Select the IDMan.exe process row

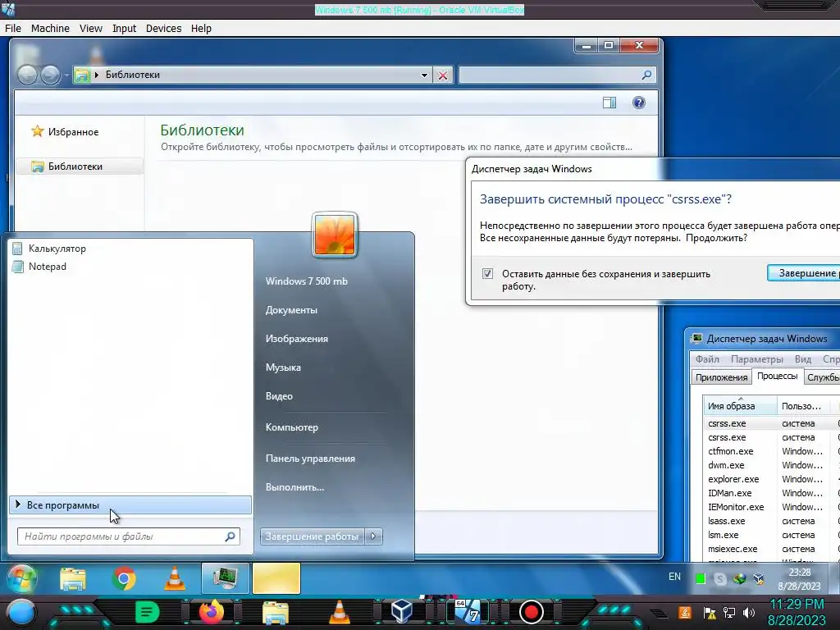[x=771, y=493]
